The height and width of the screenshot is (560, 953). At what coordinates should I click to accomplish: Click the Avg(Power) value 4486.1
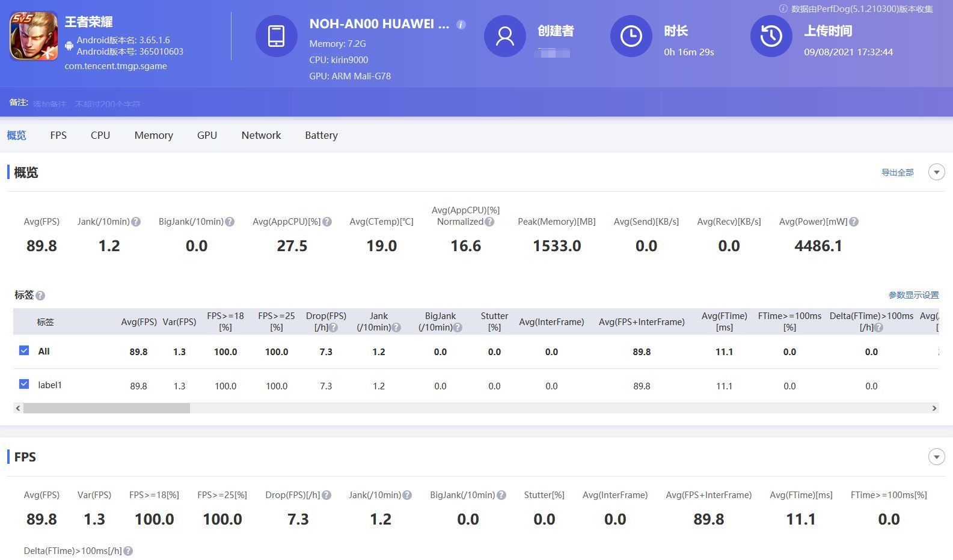pos(818,246)
